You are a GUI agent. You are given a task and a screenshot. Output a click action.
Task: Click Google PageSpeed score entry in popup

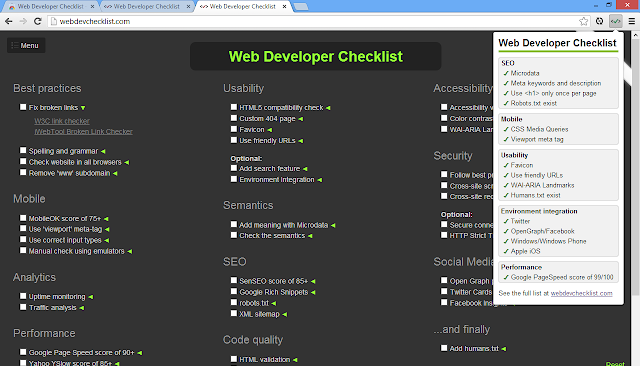tap(562, 277)
